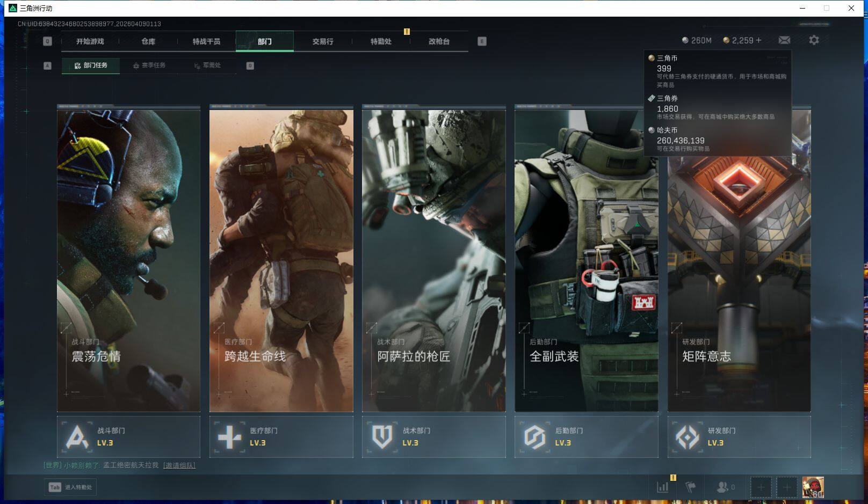Select the 战斗部门 LV.3 emblem panel

pyautogui.click(x=128, y=437)
